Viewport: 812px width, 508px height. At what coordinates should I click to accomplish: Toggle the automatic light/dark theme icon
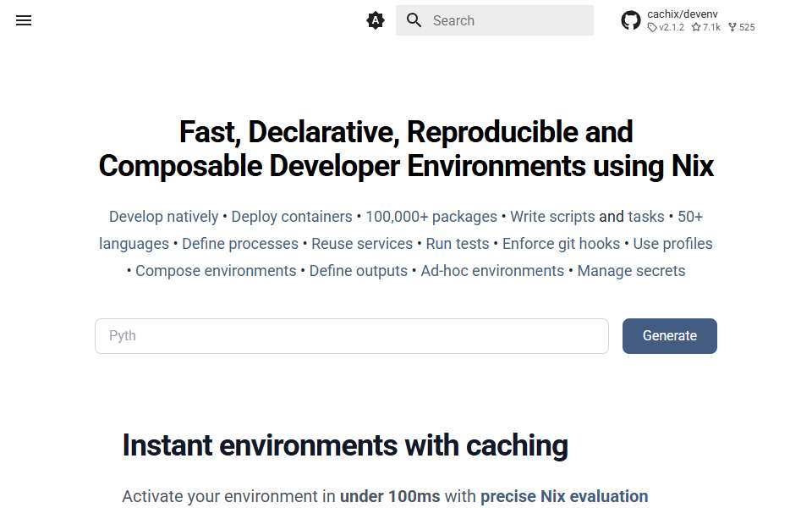[x=376, y=20]
